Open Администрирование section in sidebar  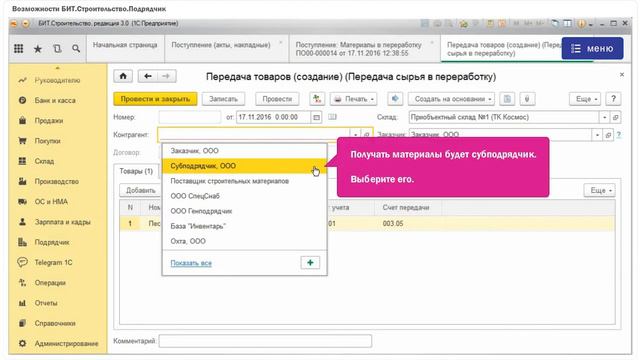[58, 344]
